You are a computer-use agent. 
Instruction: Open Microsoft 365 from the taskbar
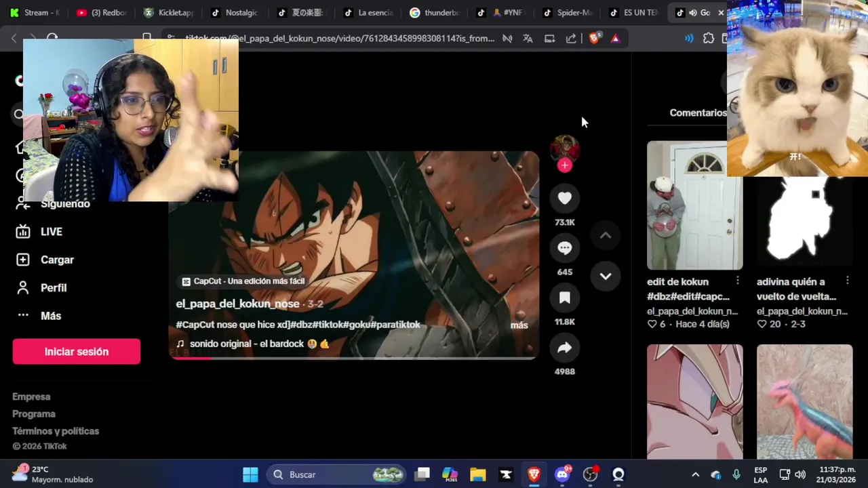[x=450, y=474]
